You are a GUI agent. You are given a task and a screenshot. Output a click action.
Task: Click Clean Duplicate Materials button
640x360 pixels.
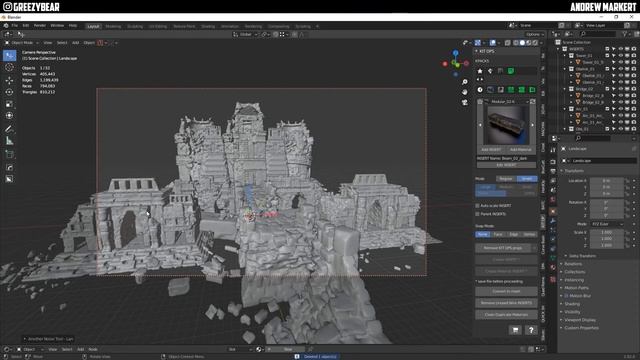506,315
